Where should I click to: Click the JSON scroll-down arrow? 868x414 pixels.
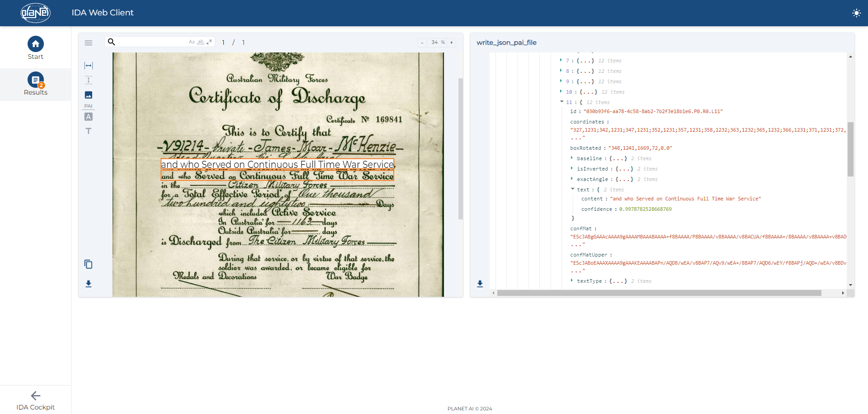point(850,285)
